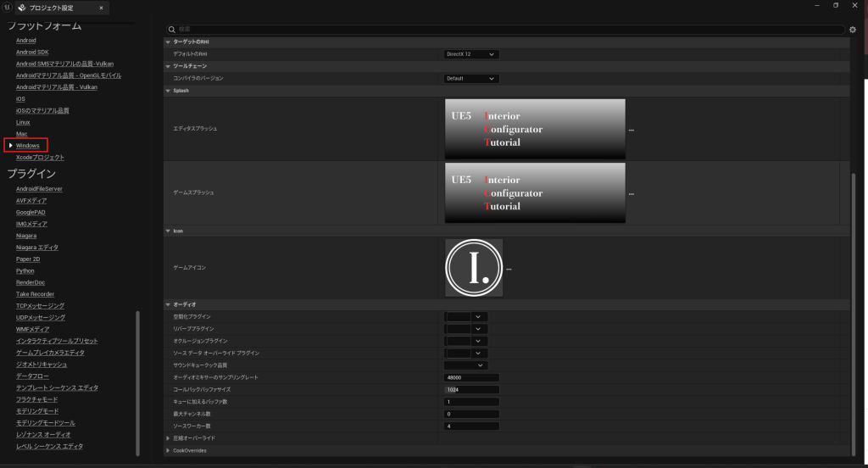Close the プロジェクト設定 tab
This screenshot has height=468, width=868.
(x=102, y=8)
